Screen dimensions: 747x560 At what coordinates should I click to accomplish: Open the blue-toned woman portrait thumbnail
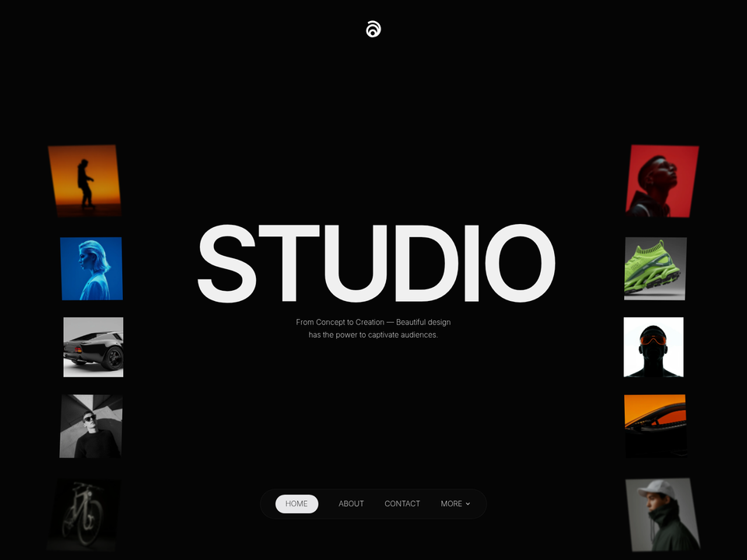(92, 268)
